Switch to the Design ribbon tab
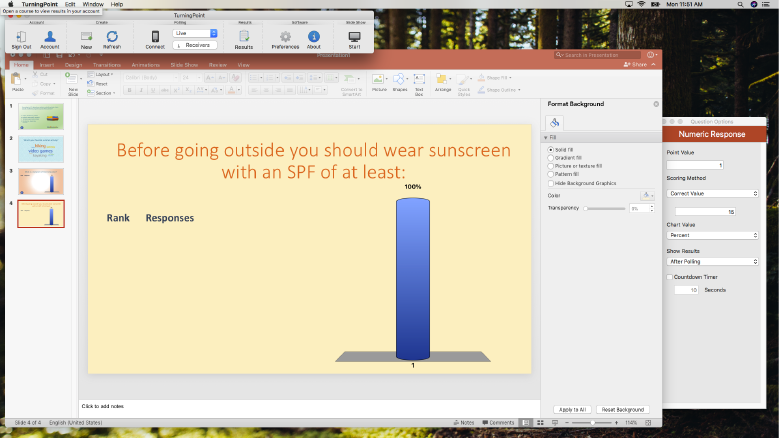 tap(74, 65)
